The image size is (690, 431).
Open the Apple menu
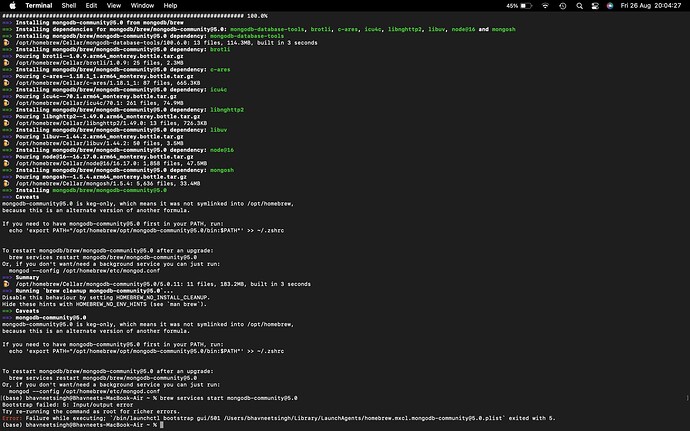pyautogui.click(x=10, y=5)
